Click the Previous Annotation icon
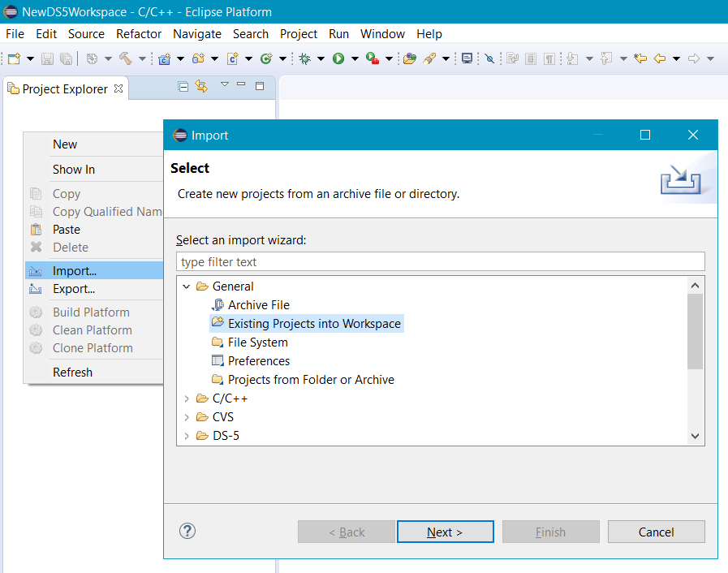Viewport: 728px width, 573px height. (x=606, y=58)
